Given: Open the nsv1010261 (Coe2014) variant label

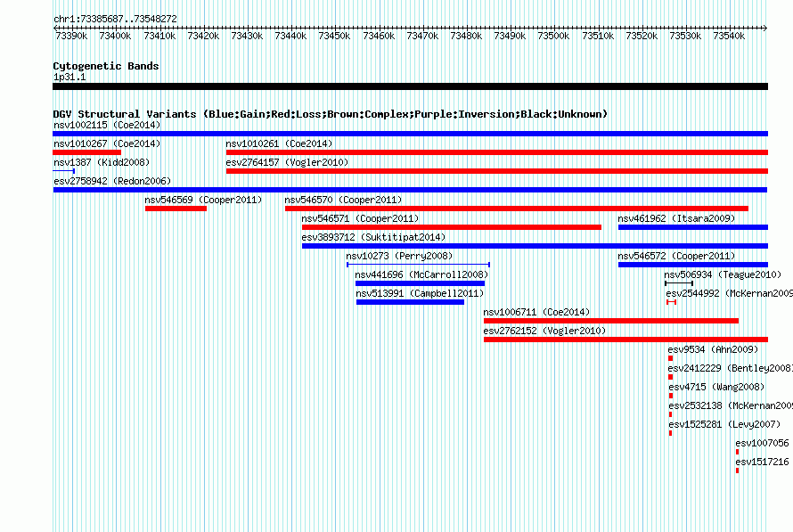Looking at the screenshot, I should click(x=279, y=143).
